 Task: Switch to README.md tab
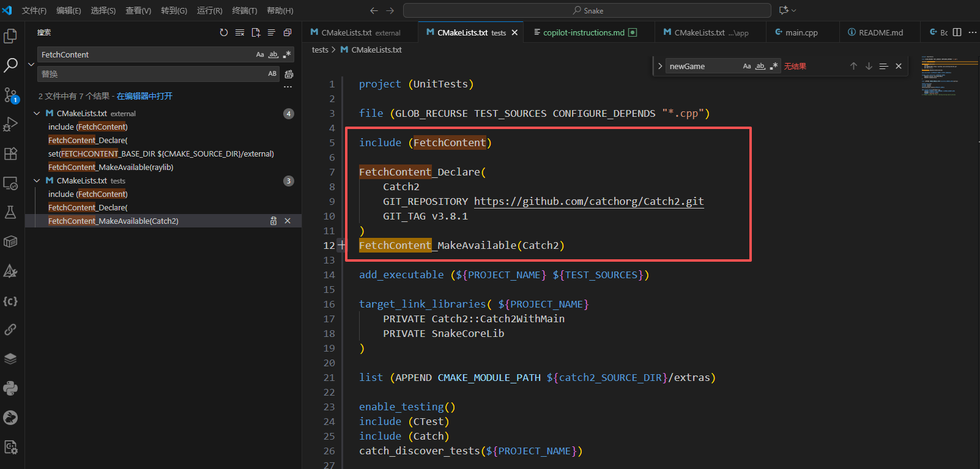[881, 32]
